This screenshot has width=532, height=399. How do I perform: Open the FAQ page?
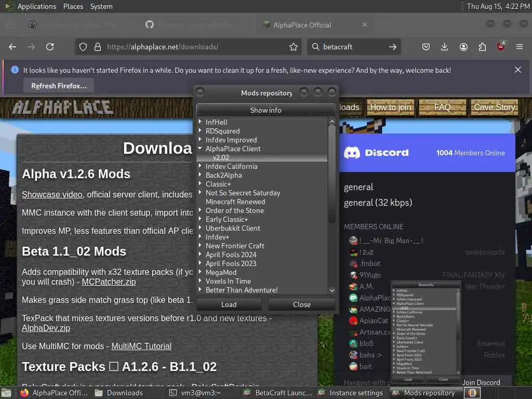click(x=443, y=107)
